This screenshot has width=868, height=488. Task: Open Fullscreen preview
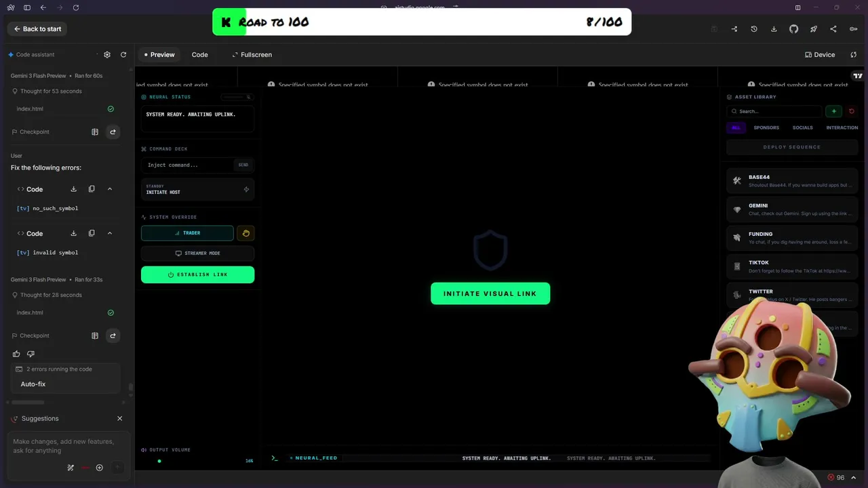(252, 54)
